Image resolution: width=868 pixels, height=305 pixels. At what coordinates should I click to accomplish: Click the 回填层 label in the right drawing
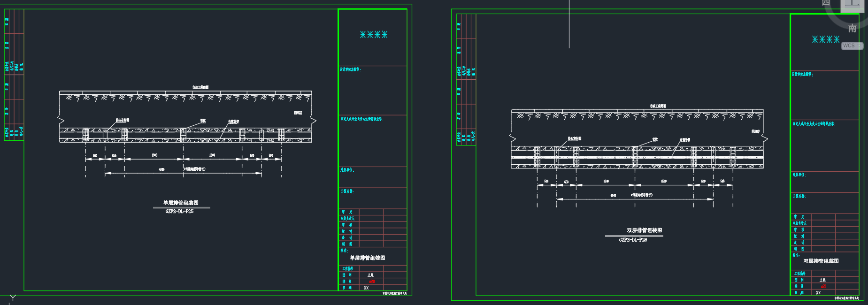click(755, 131)
